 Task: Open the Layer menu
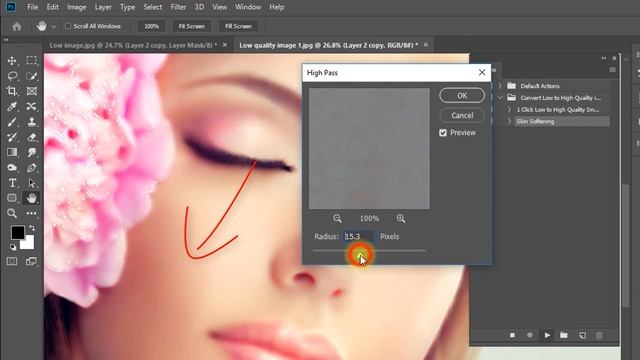click(x=103, y=7)
